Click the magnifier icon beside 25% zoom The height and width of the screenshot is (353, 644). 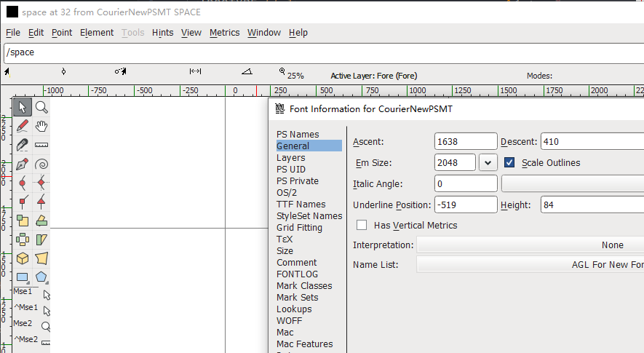(x=282, y=71)
